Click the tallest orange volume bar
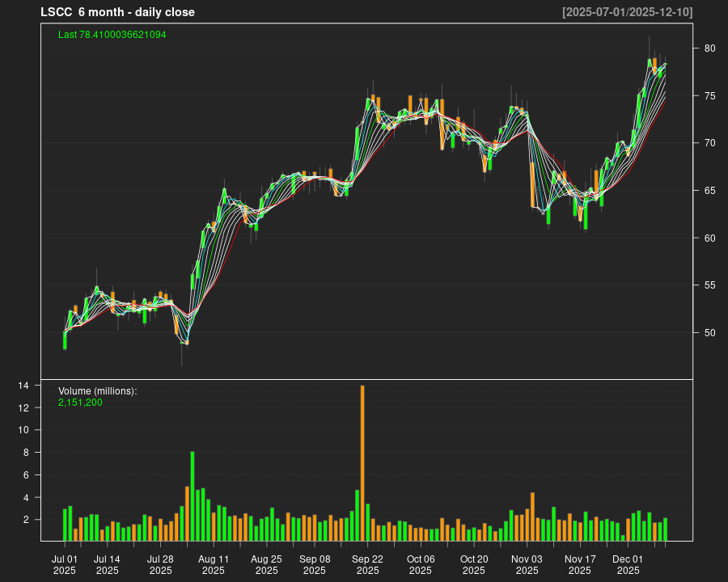Viewport: 728px width, 582px height. tap(362, 463)
